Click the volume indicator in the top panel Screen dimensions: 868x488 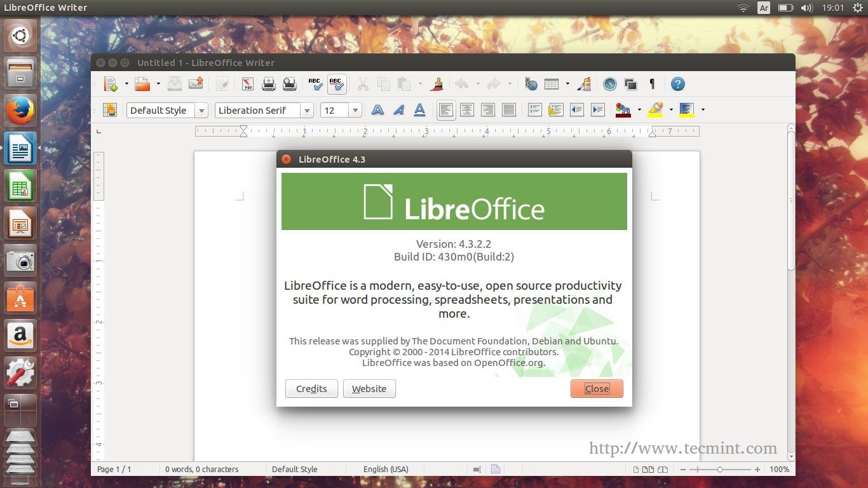(807, 8)
